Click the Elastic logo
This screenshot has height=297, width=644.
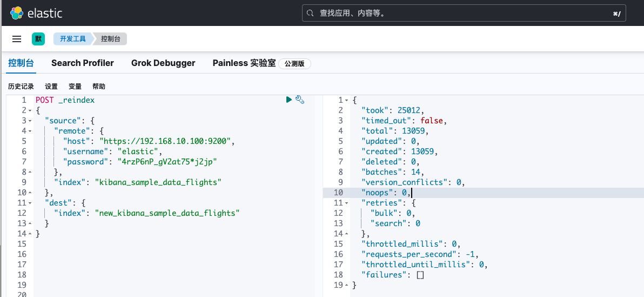(36, 13)
